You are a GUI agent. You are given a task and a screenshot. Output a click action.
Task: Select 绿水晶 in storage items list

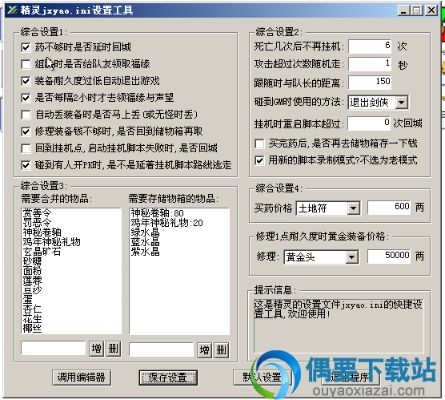(145, 232)
